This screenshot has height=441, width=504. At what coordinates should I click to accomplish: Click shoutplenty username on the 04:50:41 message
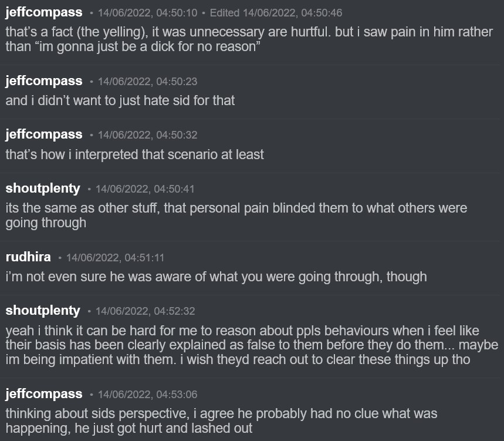(x=43, y=188)
